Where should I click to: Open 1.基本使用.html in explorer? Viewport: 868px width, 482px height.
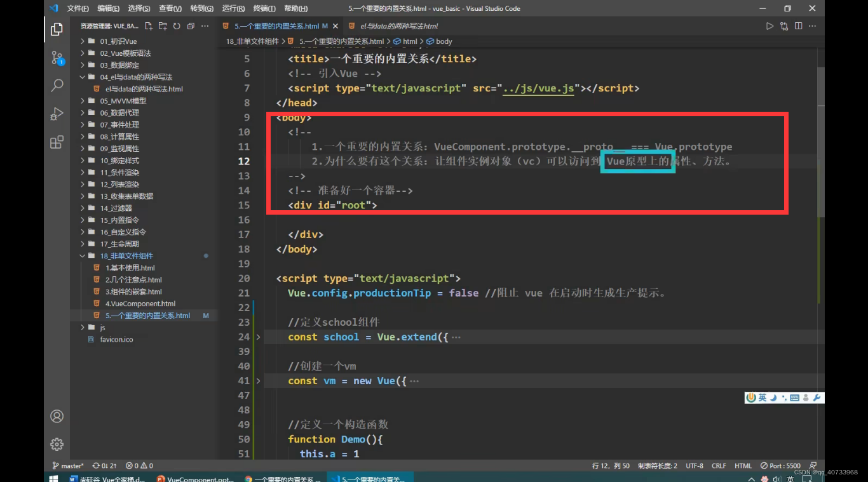pos(130,268)
